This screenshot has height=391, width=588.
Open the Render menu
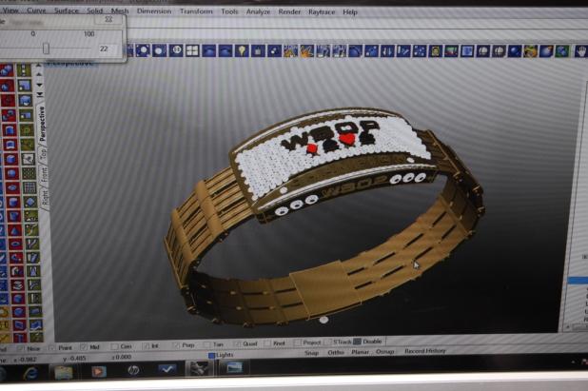pyautogui.click(x=289, y=11)
